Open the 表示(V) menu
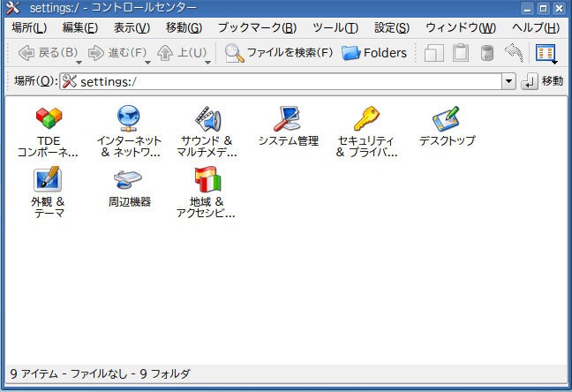Image resolution: width=572 pixels, height=392 pixels. tap(132, 27)
